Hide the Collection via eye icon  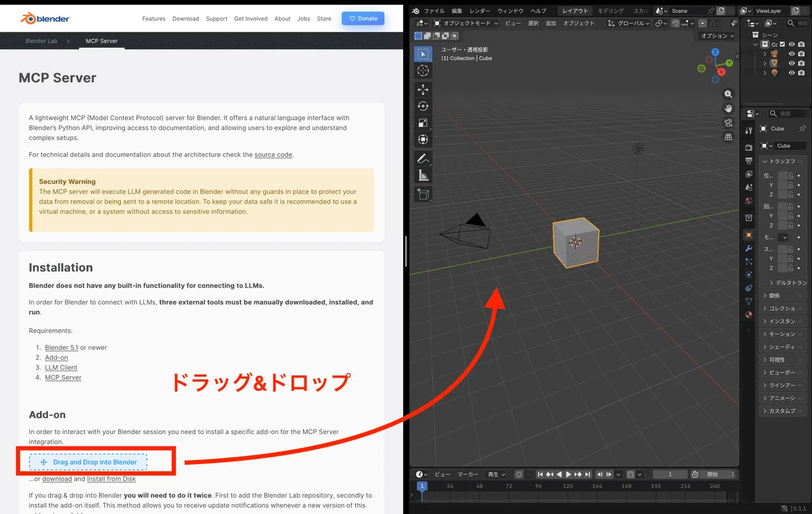(x=792, y=45)
